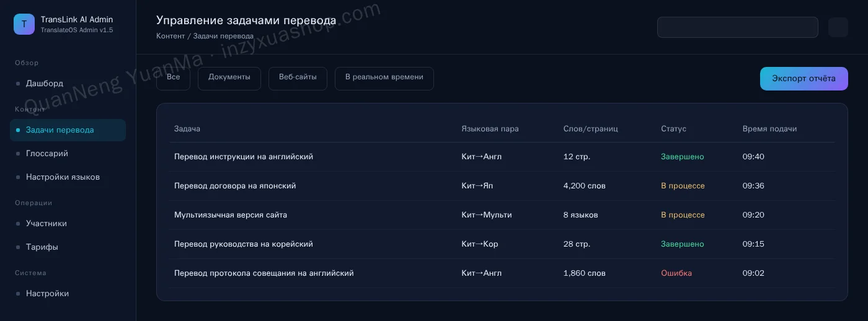Open the Глоссарий section

[68, 154]
